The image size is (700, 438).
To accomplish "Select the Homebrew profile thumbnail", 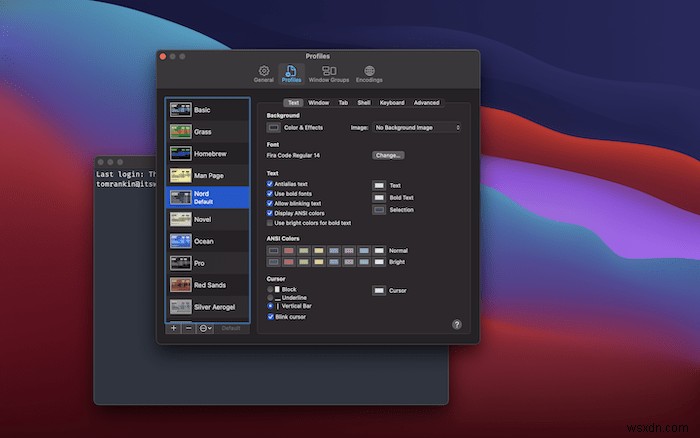I will point(180,154).
